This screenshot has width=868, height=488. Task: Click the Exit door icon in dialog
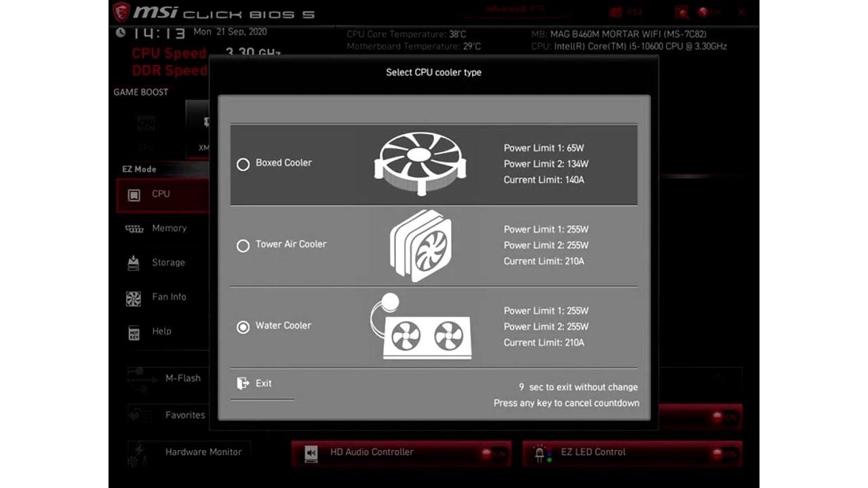pos(243,384)
